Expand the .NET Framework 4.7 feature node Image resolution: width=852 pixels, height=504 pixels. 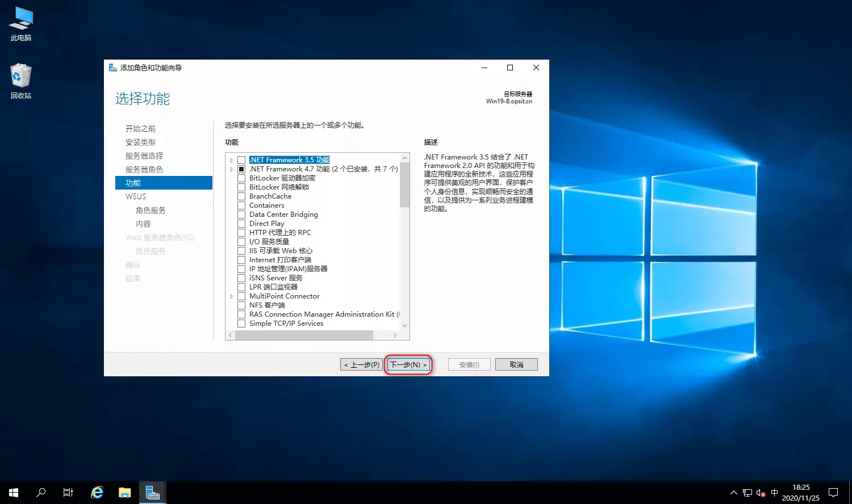[232, 169]
